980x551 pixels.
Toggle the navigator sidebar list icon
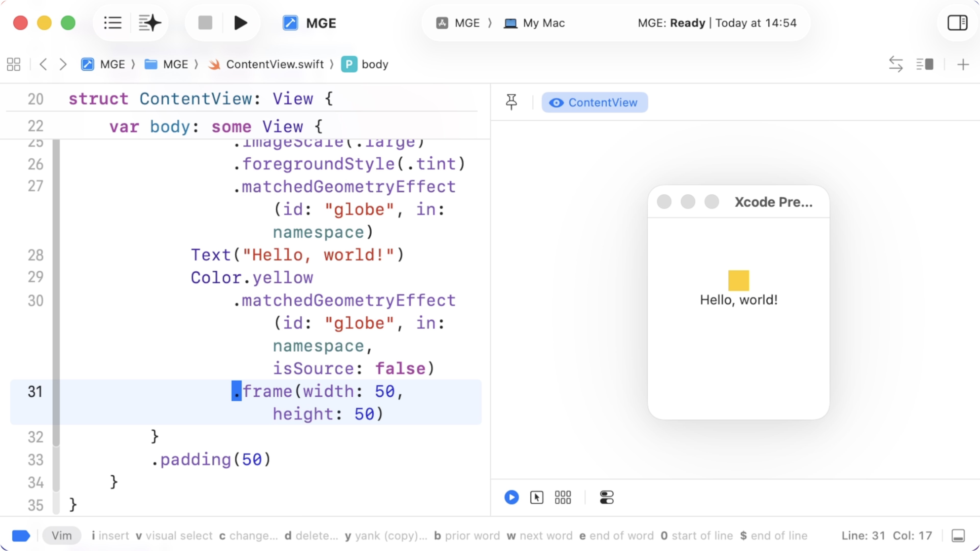[x=113, y=23]
